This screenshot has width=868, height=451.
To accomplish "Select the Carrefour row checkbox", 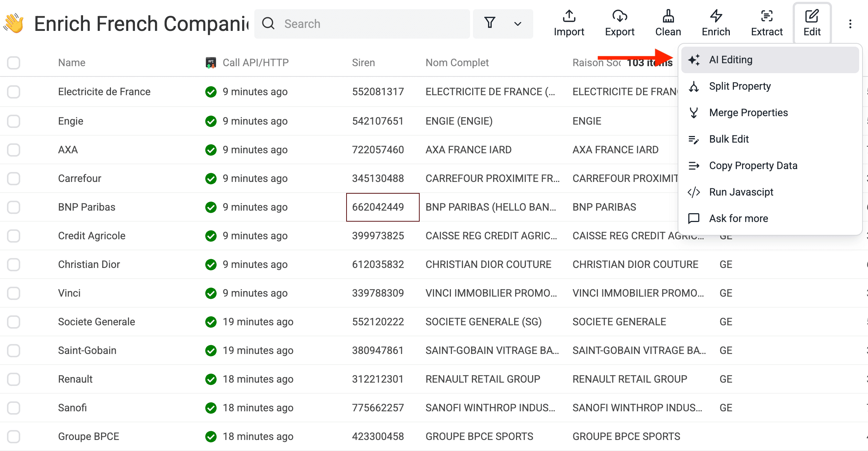I will click(14, 178).
